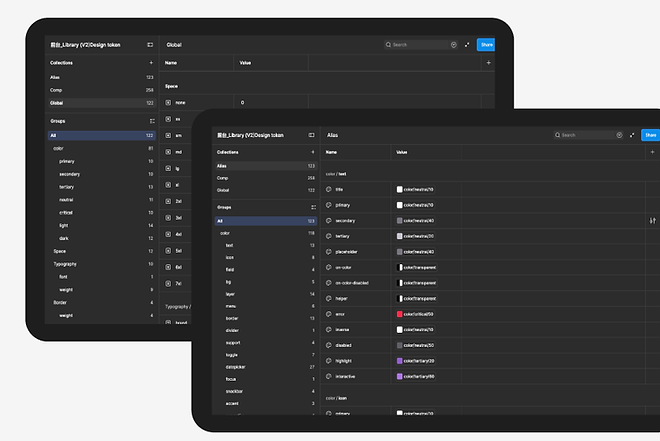The height and width of the screenshot is (441, 660).
Task: Select Alias collection in Global window
Action: click(x=101, y=77)
